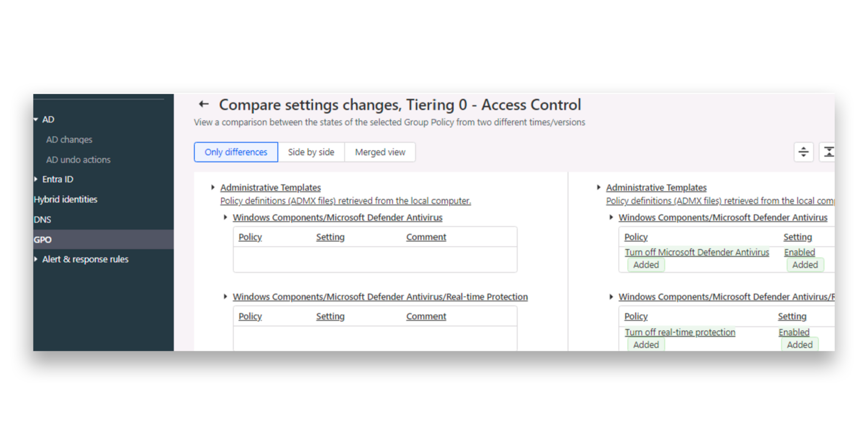Enable the Merged view mode
This screenshot has height=444, width=868.
point(380,152)
